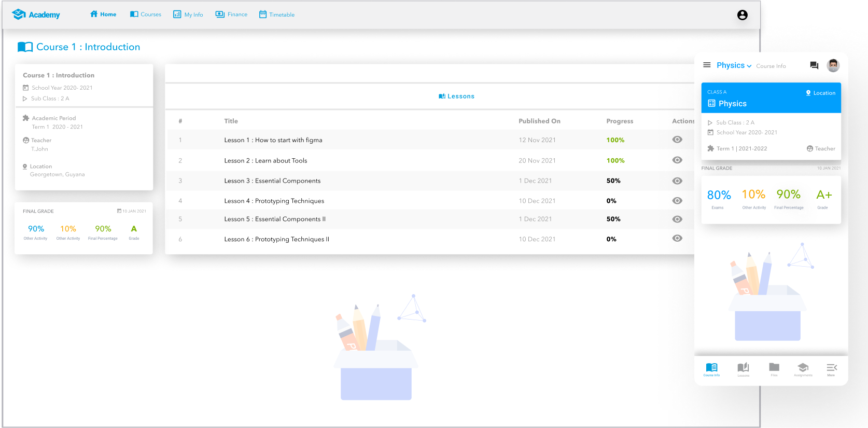The height and width of the screenshot is (428, 868).
Task: Open the Lessons section tab header
Action: pos(456,96)
